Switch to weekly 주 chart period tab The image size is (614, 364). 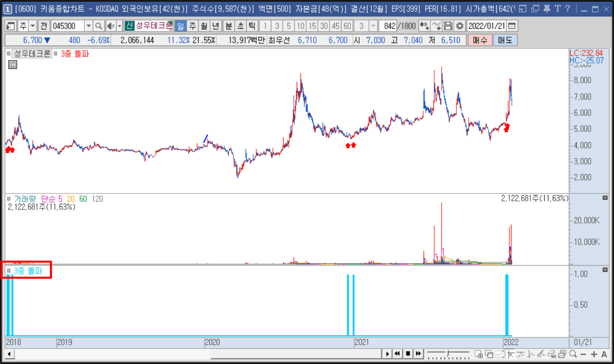[x=193, y=26]
